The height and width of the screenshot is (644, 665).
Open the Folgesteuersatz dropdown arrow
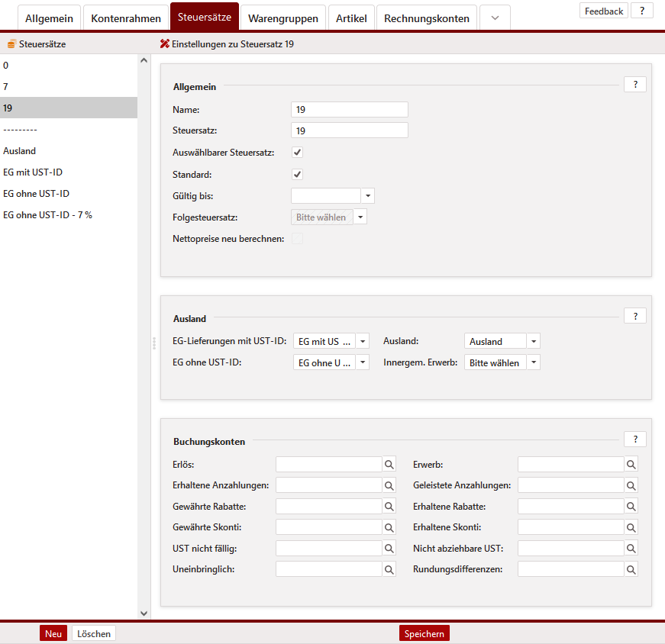point(360,217)
